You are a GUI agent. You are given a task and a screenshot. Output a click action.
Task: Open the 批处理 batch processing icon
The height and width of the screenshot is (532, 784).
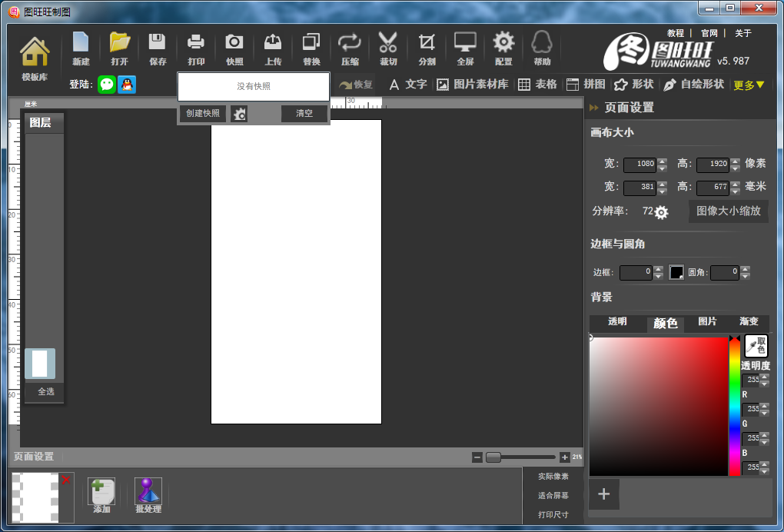coord(148,495)
